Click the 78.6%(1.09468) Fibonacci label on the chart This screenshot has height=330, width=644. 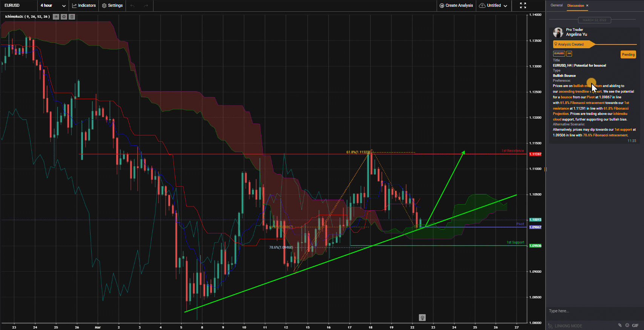tap(281, 247)
